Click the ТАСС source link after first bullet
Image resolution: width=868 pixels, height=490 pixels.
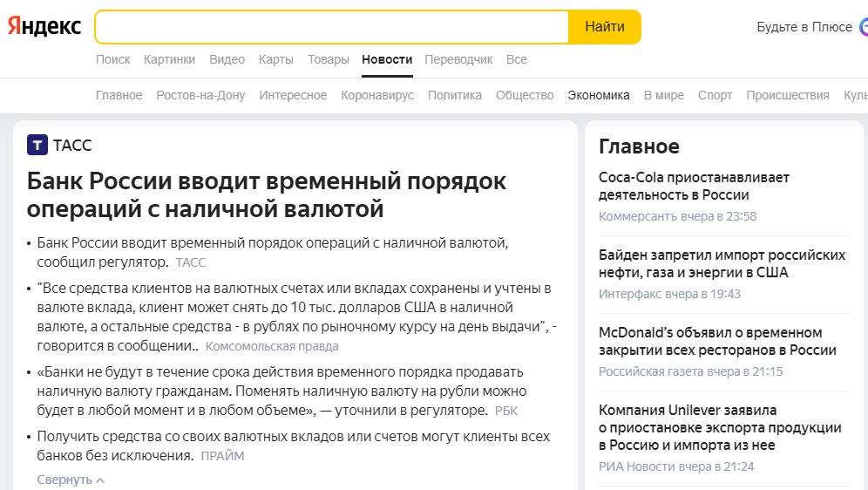pos(191,262)
